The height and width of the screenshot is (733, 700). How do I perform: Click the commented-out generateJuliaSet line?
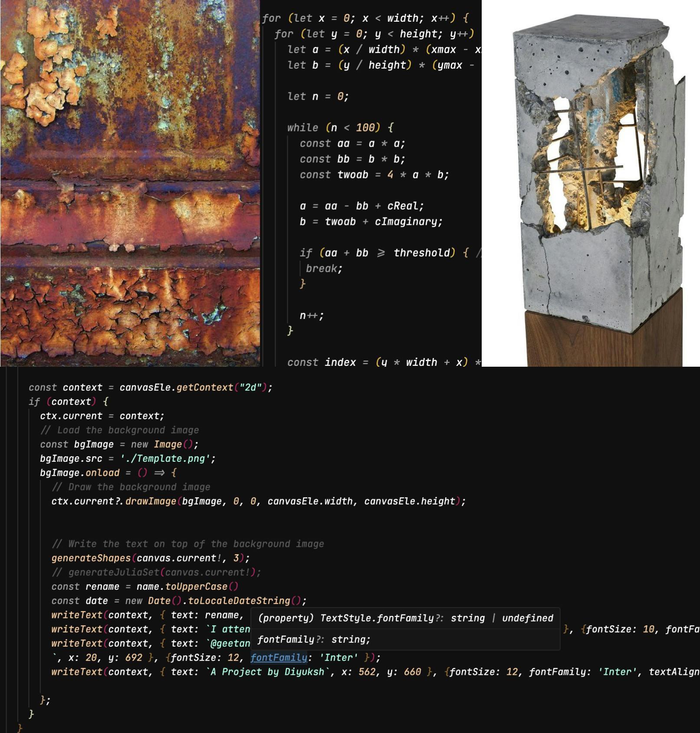coord(156,572)
